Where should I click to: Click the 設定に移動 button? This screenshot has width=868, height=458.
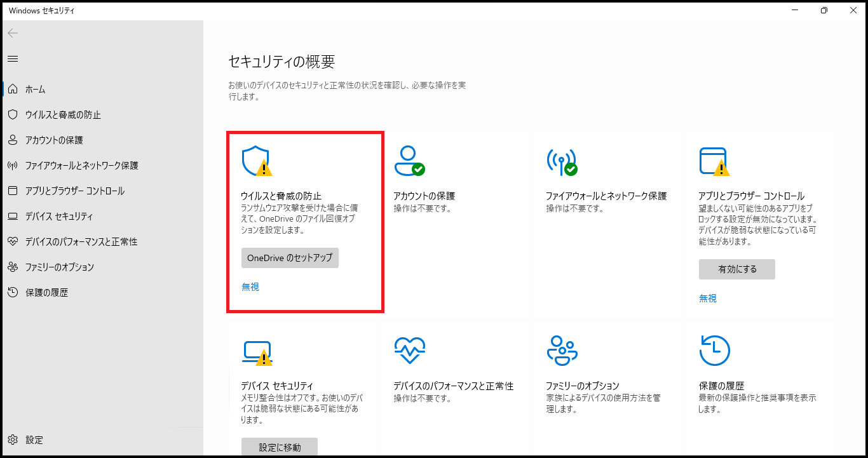pyautogui.click(x=280, y=447)
